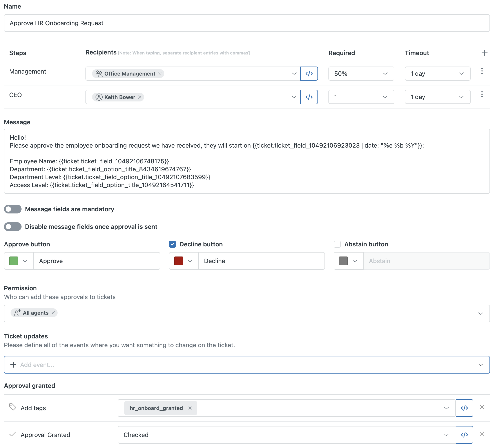Screen dimensions: 493x448
Task: Click the checkmark icon beside Approval Granted
Action: tap(13, 434)
